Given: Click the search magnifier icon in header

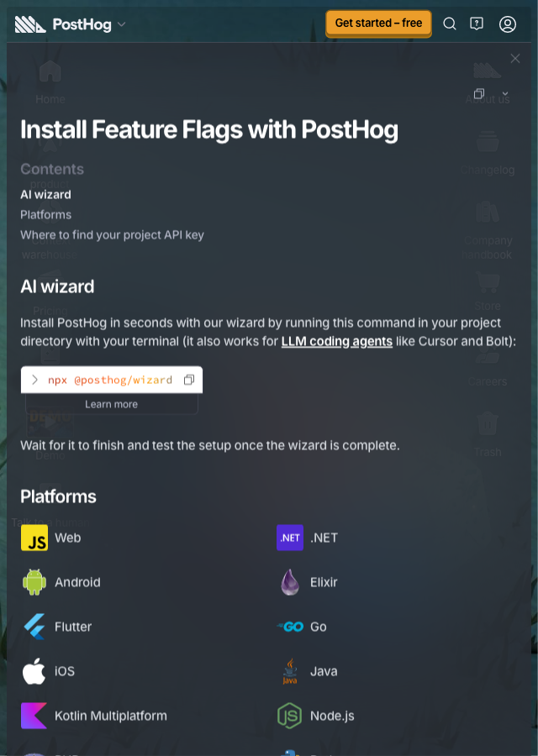Looking at the screenshot, I should coord(449,24).
